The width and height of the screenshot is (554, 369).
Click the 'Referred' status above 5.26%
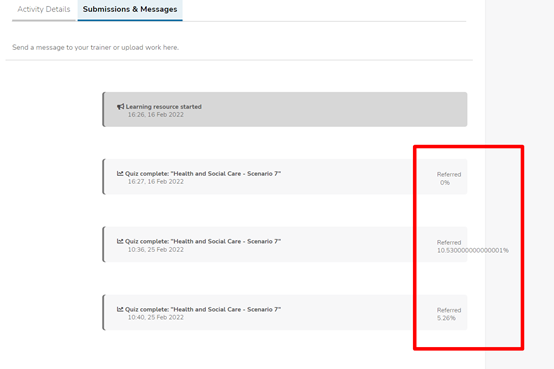click(x=449, y=310)
